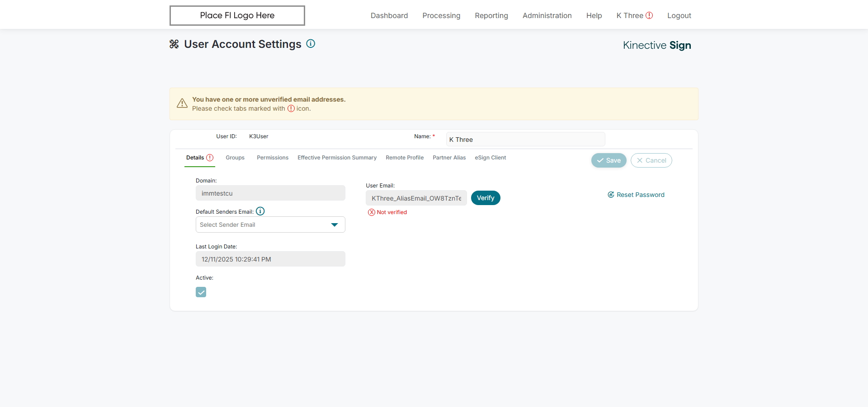Click the command icon left of page title
The height and width of the screenshot is (407, 868).
pos(174,44)
